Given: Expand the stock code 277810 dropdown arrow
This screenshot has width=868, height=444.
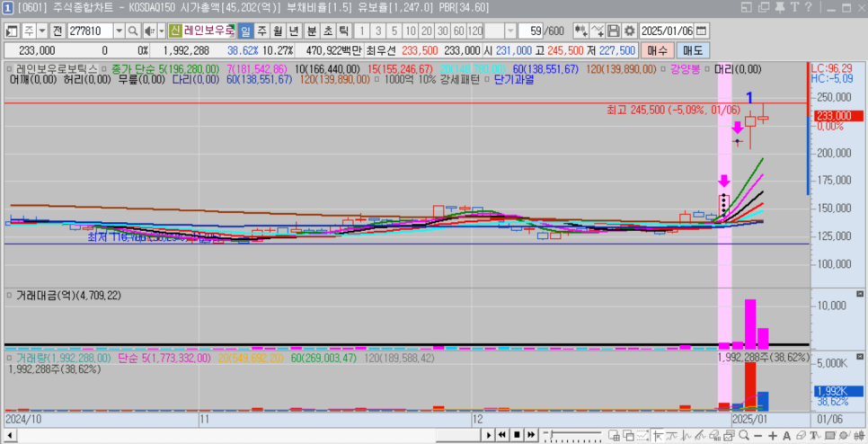Looking at the screenshot, I should pyautogui.click(x=119, y=31).
